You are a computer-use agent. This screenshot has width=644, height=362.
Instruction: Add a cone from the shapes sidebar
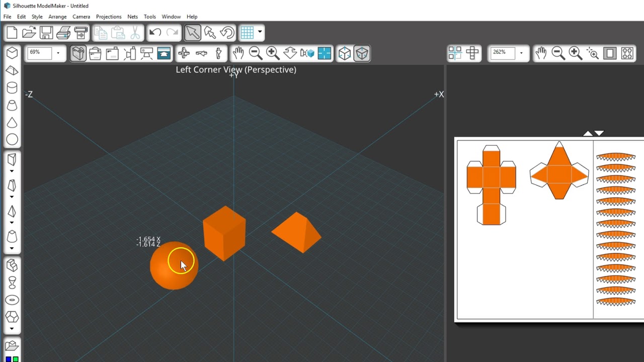click(x=12, y=123)
